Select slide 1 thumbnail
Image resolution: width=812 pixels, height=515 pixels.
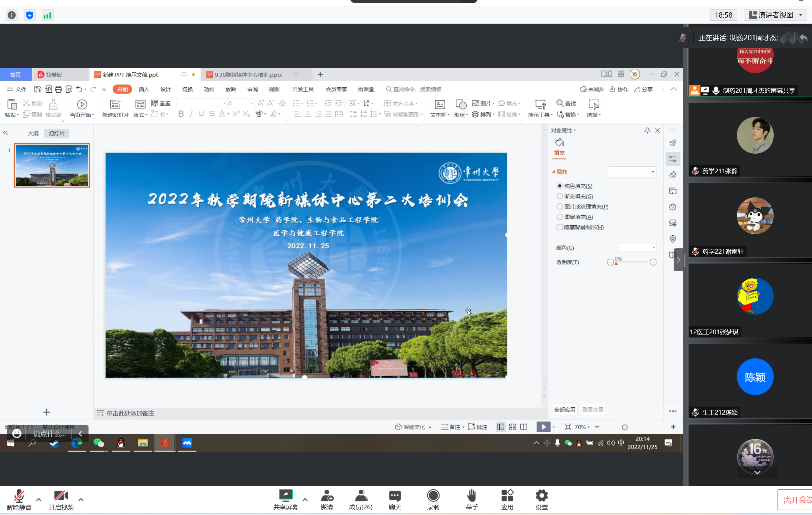52,165
